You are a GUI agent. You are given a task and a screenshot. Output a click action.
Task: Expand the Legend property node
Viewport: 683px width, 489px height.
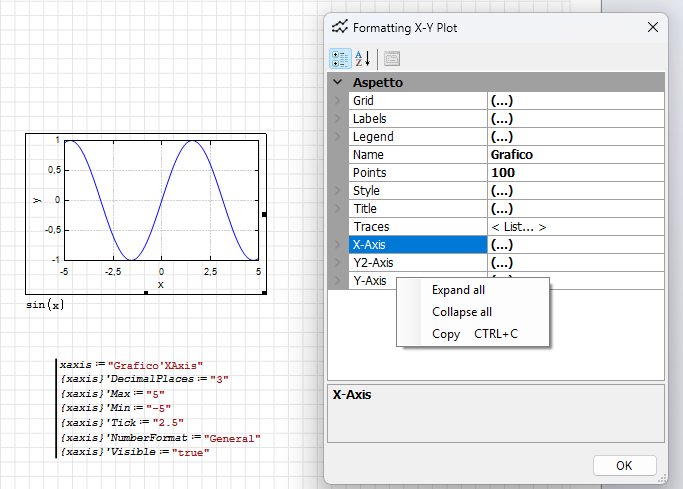[x=338, y=137]
